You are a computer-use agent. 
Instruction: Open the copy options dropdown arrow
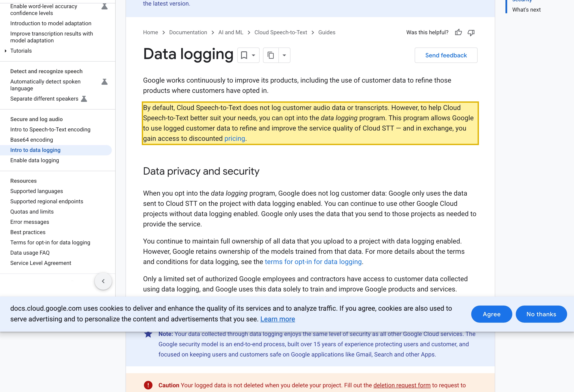[x=284, y=55]
